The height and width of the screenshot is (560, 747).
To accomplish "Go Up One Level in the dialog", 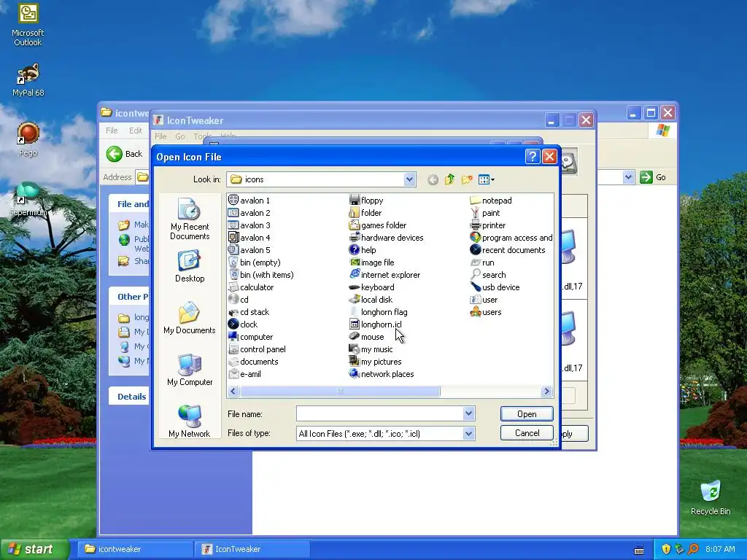I will pos(449,179).
